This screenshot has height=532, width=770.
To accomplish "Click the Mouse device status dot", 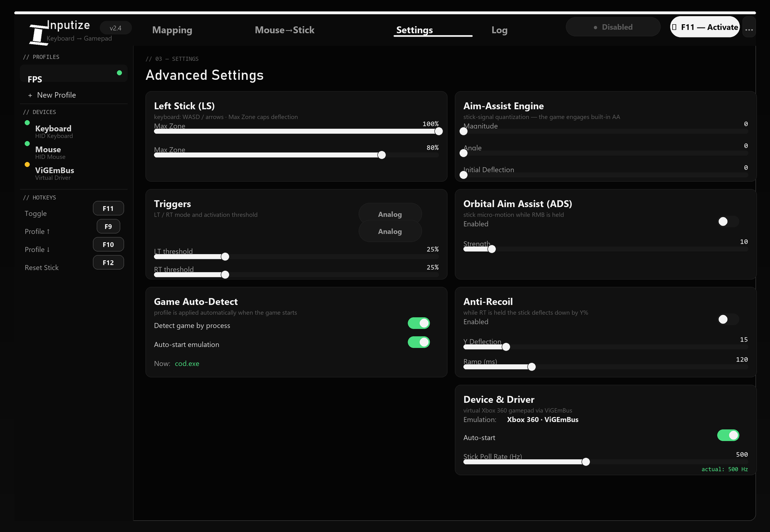I will [x=27, y=143].
